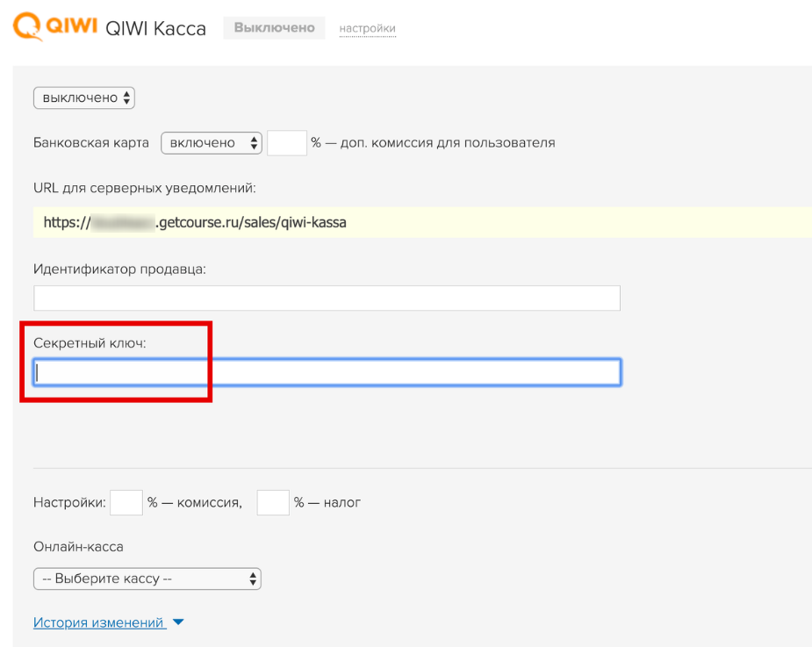
Task: Click the доп. комиссия percent input field
Action: pyautogui.click(x=287, y=143)
